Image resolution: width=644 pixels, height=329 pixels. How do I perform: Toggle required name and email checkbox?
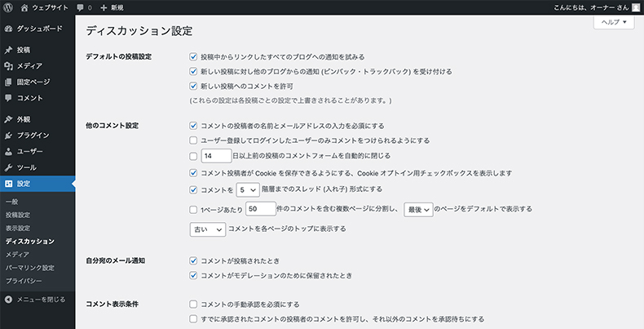(193, 126)
